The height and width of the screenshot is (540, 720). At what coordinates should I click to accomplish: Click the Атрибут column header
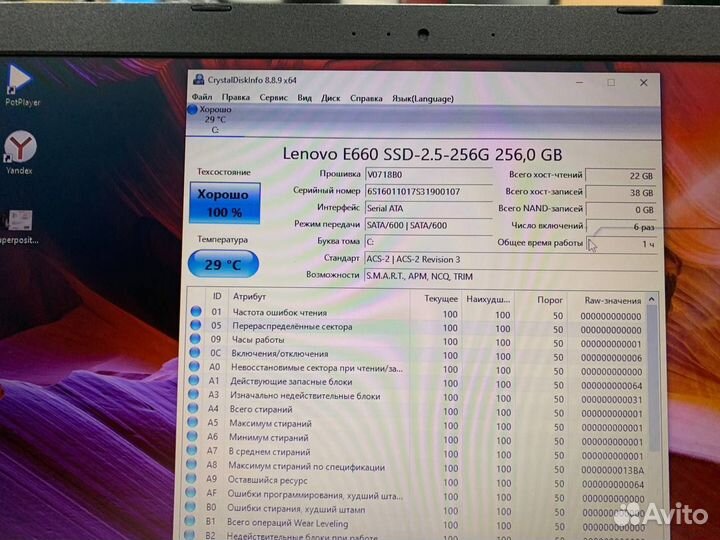coord(249,297)
